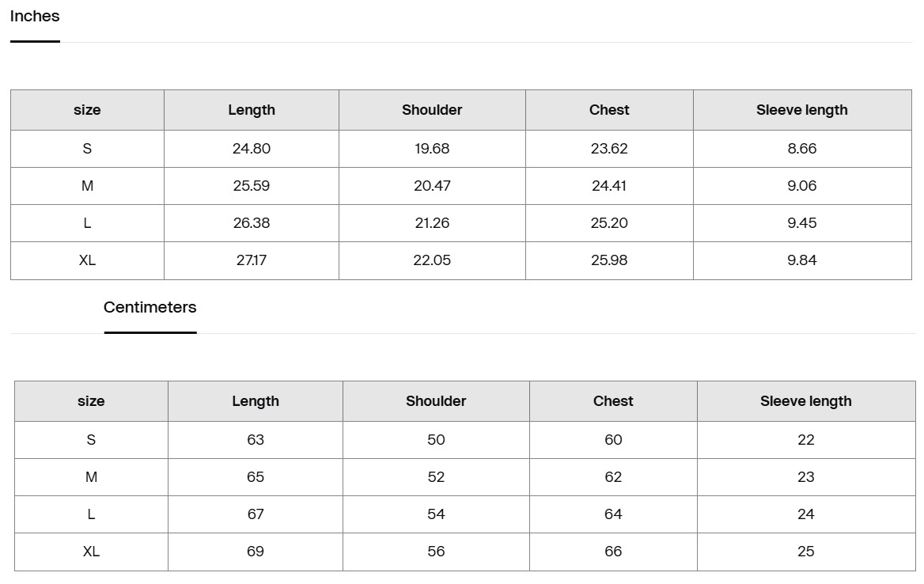
Task: Select the Sleeve length header in the centimeters table
Action: point(805,401)
